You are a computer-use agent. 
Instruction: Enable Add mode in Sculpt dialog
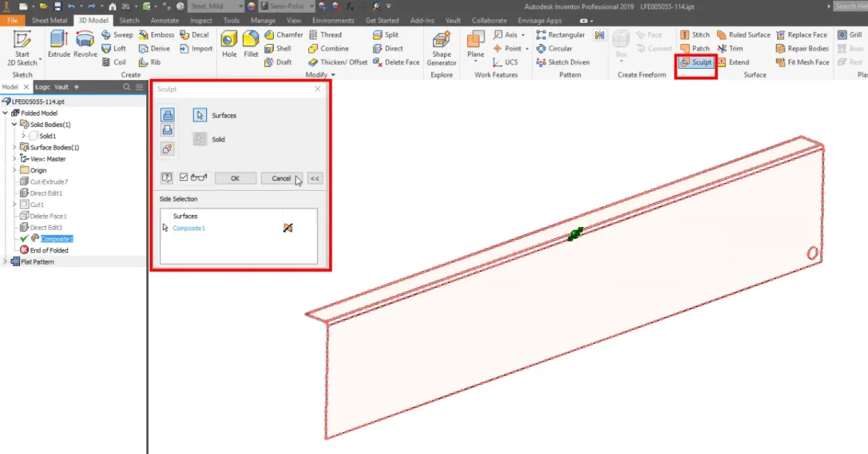(167, 115)
